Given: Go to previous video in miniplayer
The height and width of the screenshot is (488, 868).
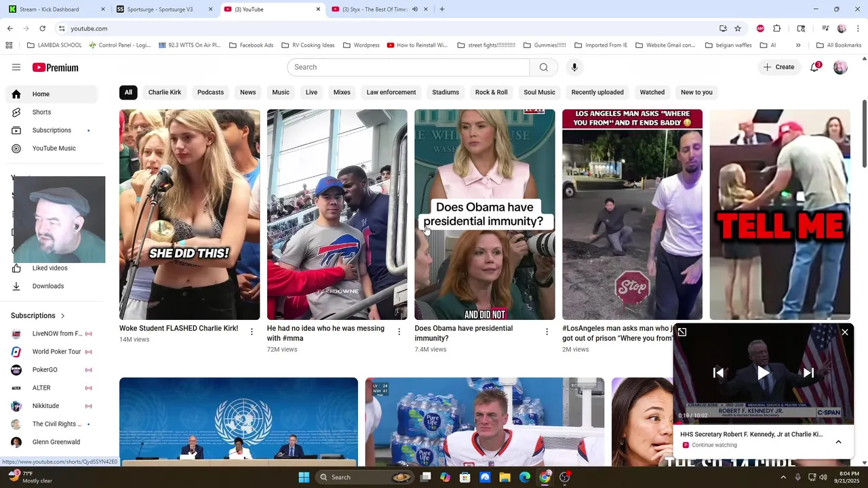Looking at the screenshot, I should pyautogui.click(x=719, y=373).
